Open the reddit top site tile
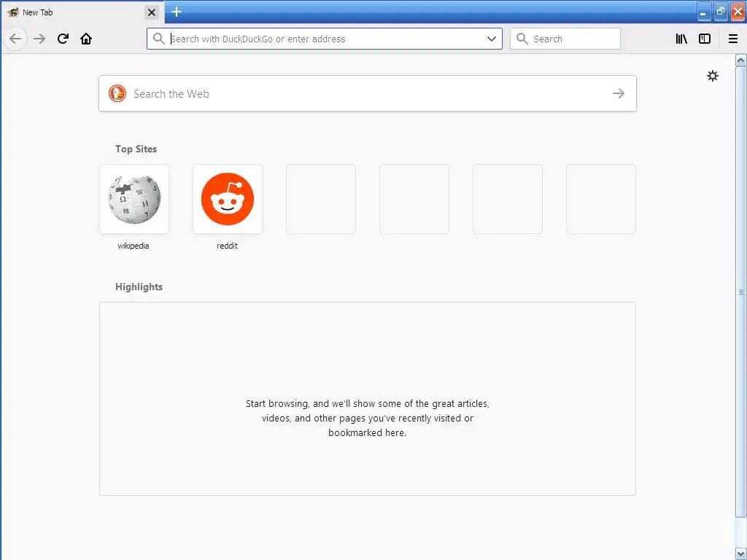Image resolution: width=747 pixels, height=560 pixels. tap(228, 199)
